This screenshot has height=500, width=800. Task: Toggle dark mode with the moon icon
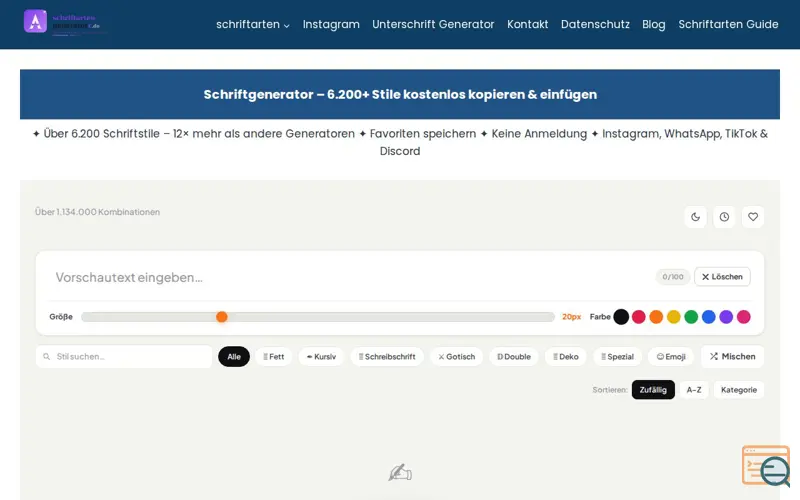(695, 217)
